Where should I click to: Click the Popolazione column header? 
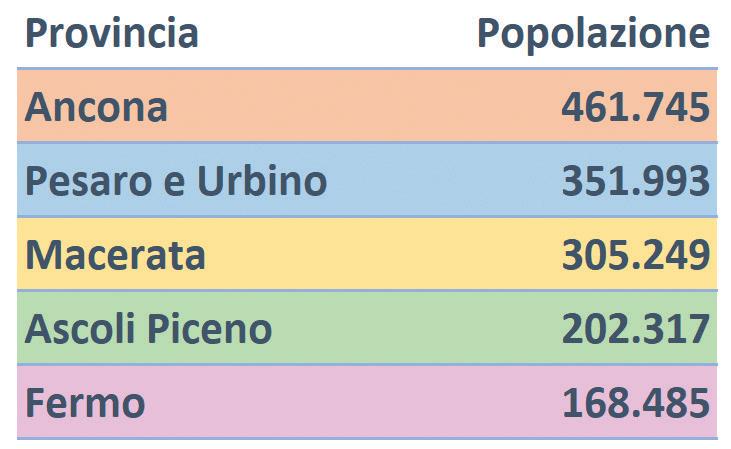tap(592, 33)
